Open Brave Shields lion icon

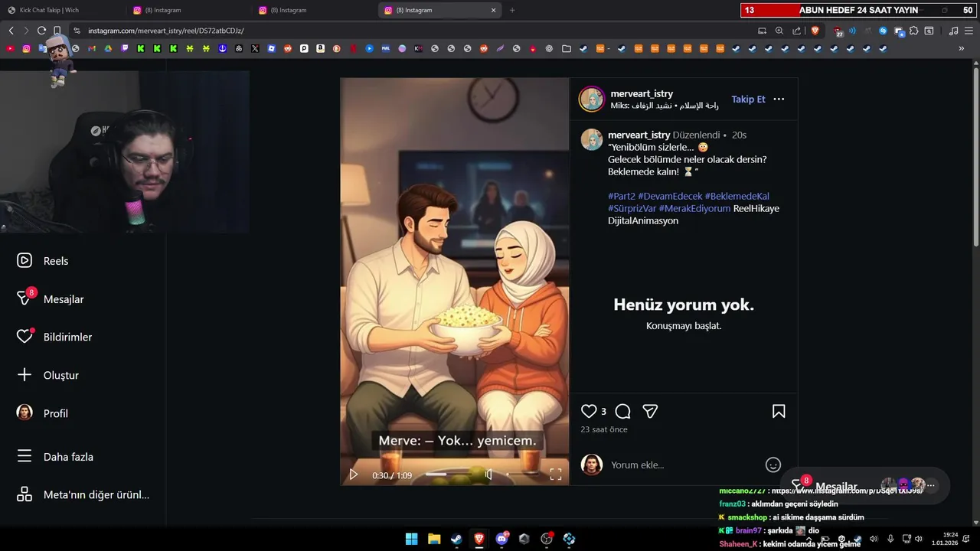click(815, 31)
